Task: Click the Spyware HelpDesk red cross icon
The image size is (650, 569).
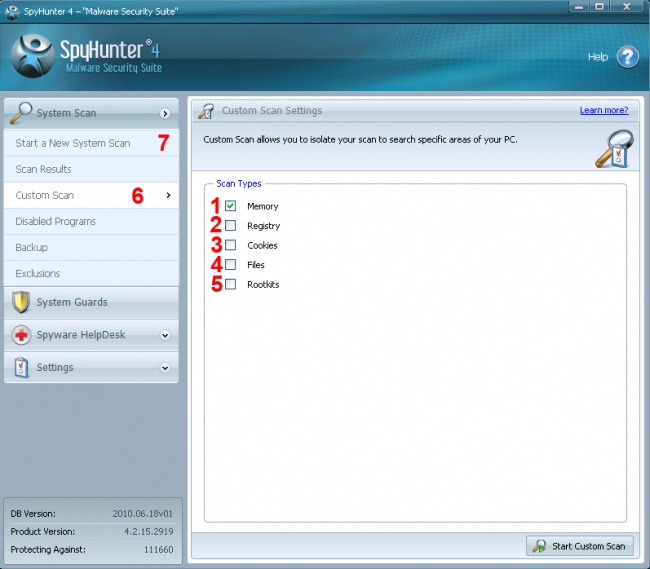Action: click(21, 335)
